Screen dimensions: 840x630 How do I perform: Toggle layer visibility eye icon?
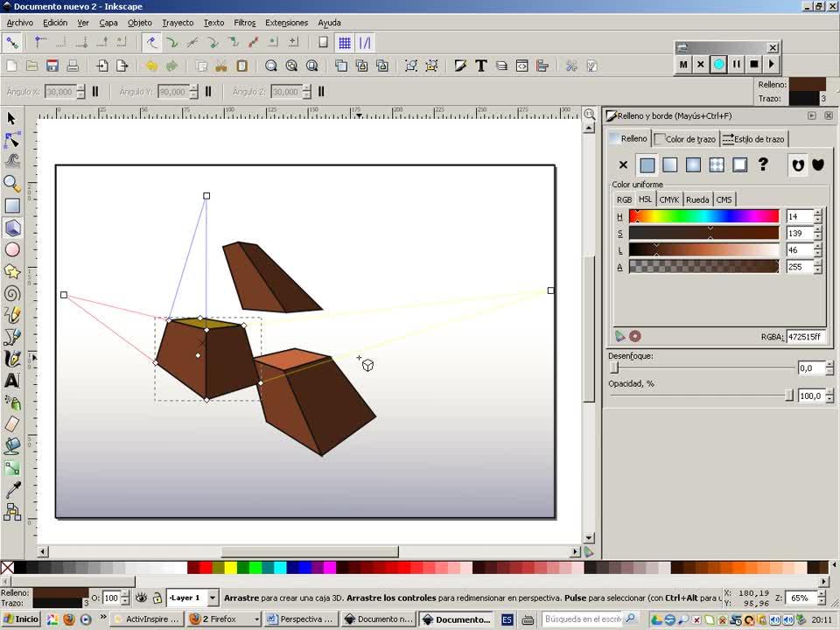pos(141,598)
